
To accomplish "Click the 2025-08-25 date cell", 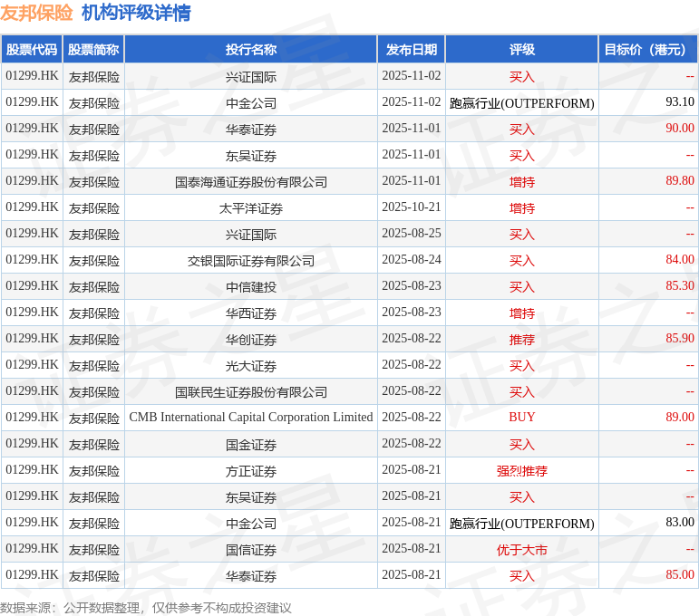I will (412, 234).
